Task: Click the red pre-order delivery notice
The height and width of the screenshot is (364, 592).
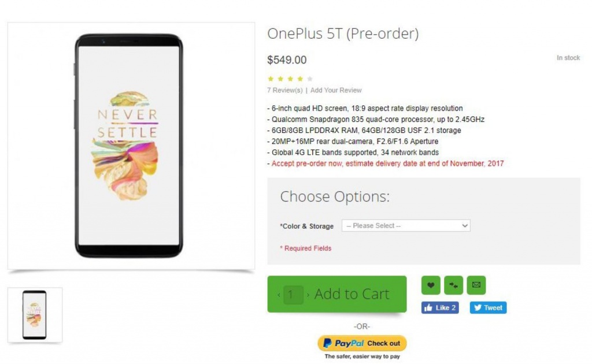Action: (x=385, y=164)
